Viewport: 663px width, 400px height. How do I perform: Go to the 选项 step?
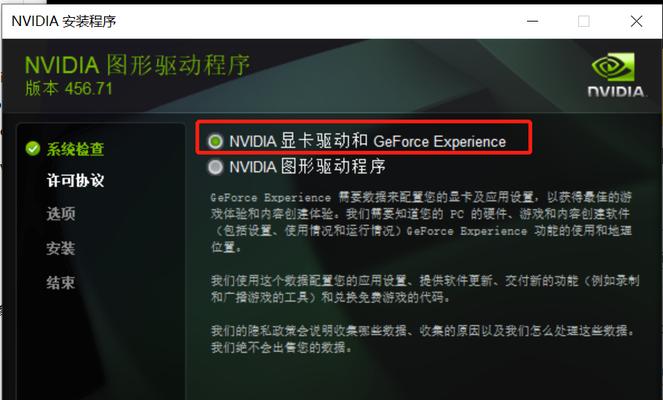click(x=61, y=214)
